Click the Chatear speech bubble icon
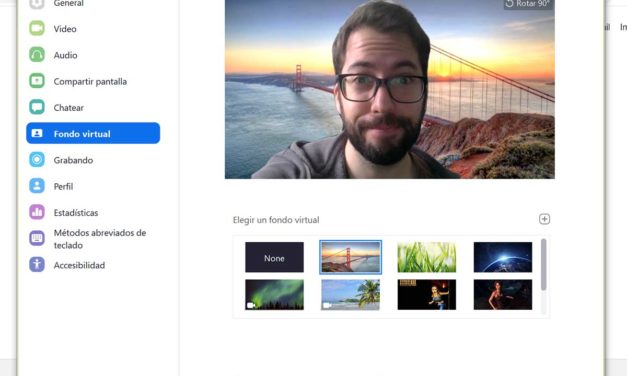 (x=37, y=107)
